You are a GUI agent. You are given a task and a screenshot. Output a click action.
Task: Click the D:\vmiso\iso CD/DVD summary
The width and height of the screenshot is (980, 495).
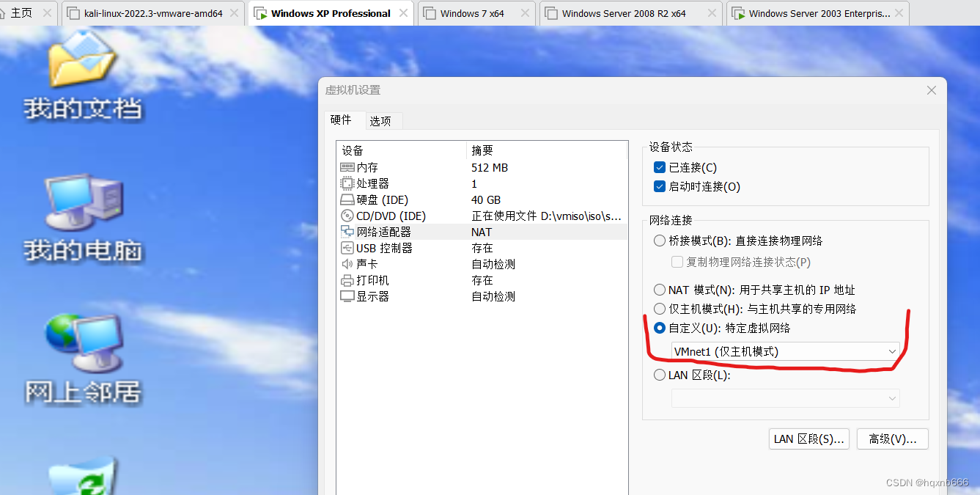pyautogui.click(x=546, y=216)
